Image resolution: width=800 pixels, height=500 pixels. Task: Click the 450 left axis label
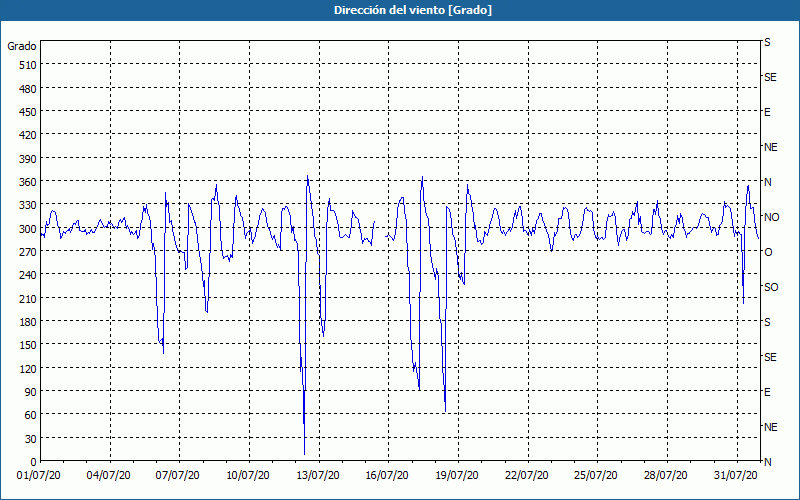[x=29, y=112]
